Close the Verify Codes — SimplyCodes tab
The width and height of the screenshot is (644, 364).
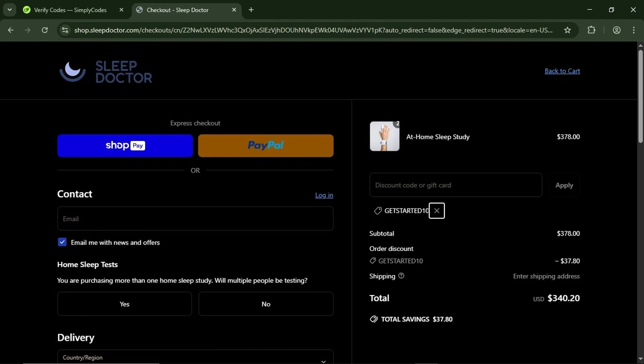122,10
